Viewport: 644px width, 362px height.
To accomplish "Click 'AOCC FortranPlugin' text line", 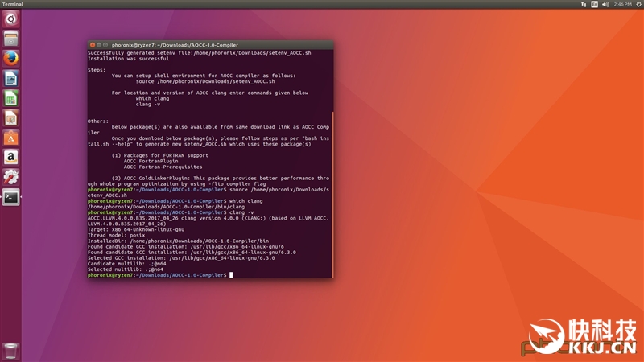I will tap(151, 162).
